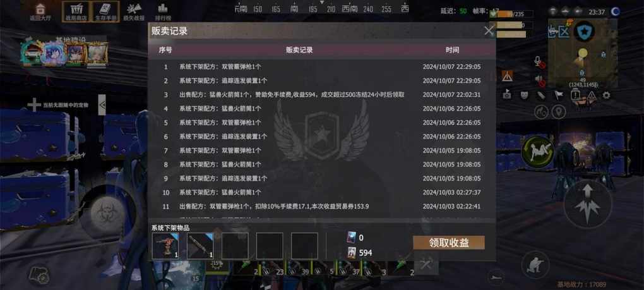Toggle the muted speaker icon

click(539, 80)
